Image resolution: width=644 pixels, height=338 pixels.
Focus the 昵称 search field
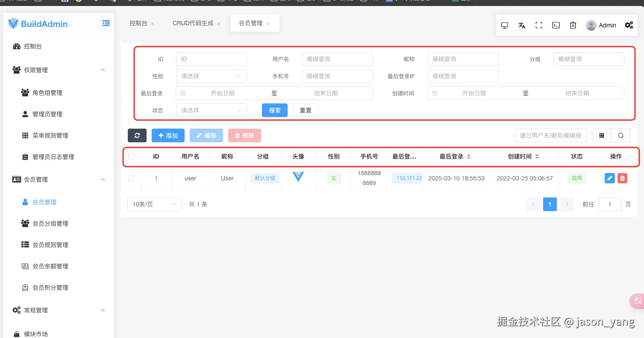(x=463, y=59)
